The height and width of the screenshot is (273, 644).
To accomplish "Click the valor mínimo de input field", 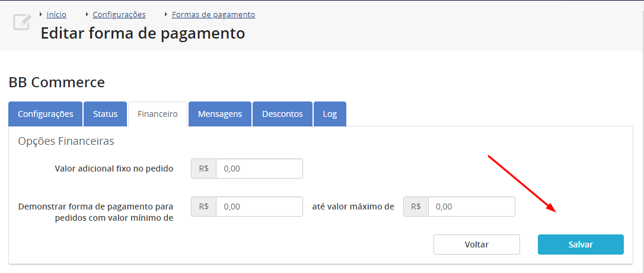I will click(x=259, y=207).
